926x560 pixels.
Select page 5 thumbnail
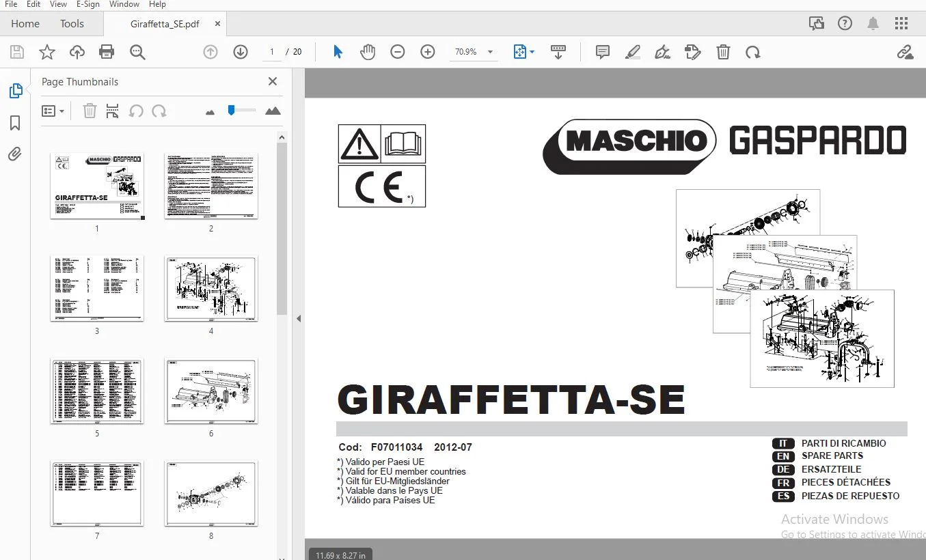[x=97, y=391]
